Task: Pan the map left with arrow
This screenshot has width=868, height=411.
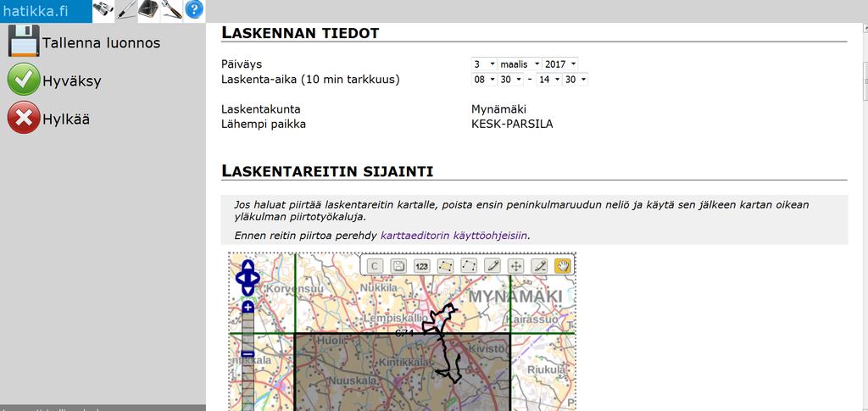Action: pyautogui.click(x=241, y=278)
